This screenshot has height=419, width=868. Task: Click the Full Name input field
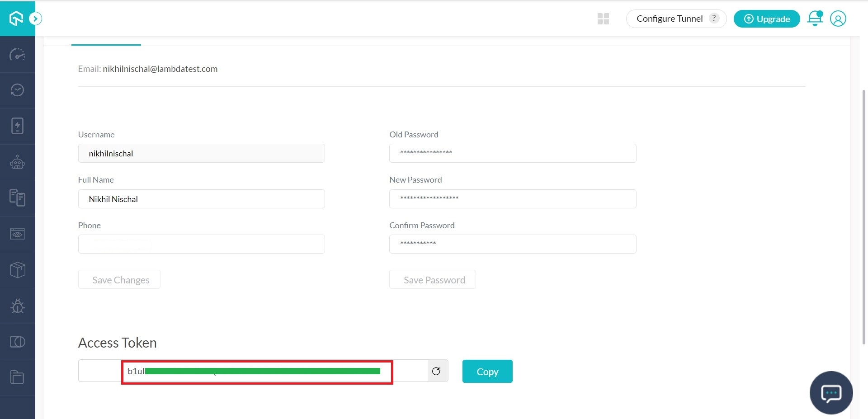coord(201,199)
